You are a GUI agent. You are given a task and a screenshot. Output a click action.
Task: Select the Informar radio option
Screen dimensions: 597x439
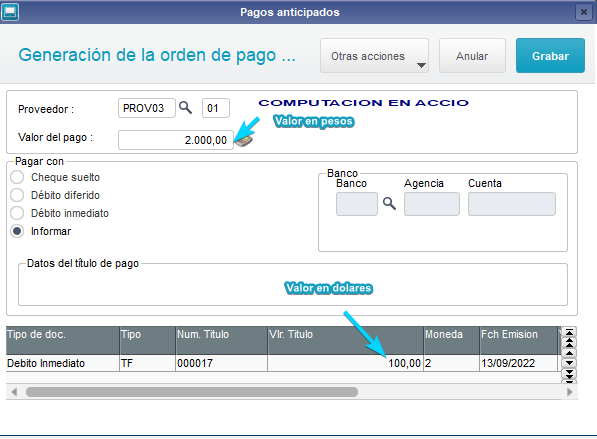point(17,231)
